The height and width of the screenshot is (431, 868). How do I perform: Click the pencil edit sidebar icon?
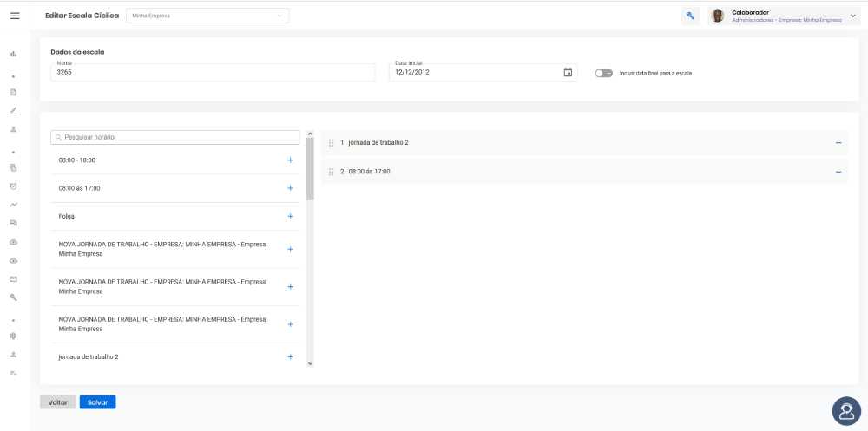click(x=14, y=111)
